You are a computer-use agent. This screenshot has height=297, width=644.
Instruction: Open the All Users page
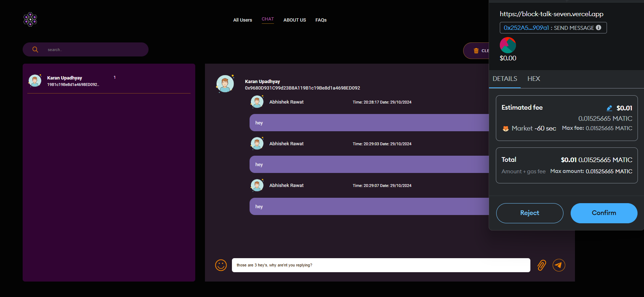tap(242, 20)
